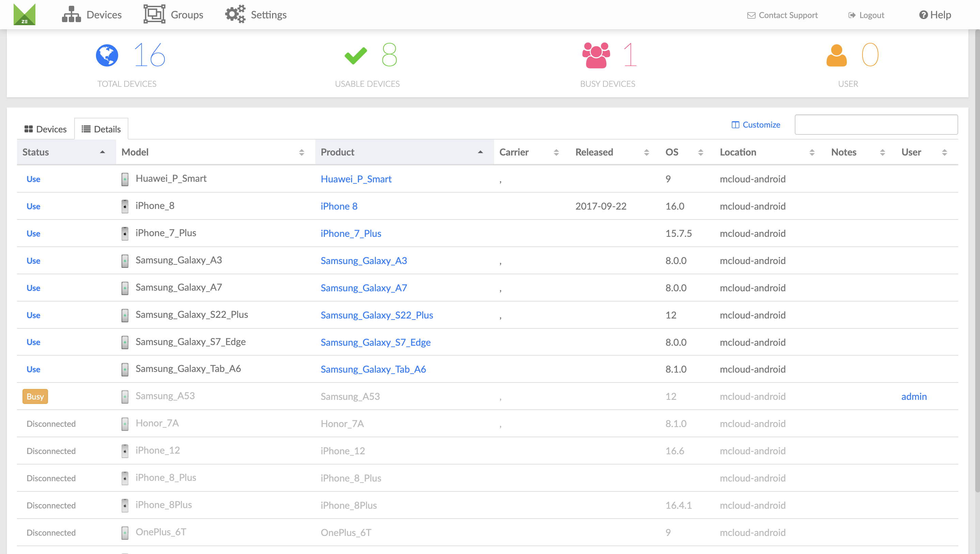Click the Usable Devices checkmark icon

point(355,56)
